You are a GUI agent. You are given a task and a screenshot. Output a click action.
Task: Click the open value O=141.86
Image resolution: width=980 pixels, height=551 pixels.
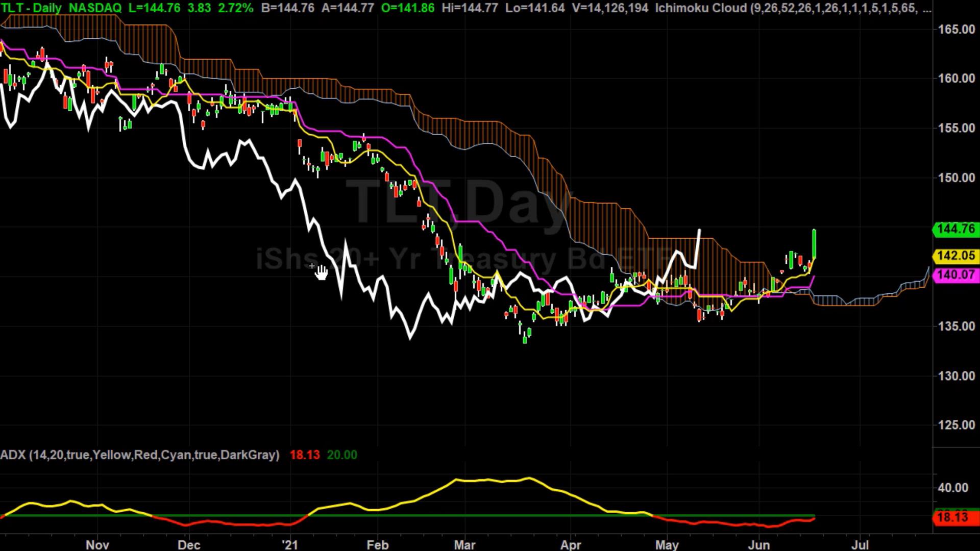[408, 8]
